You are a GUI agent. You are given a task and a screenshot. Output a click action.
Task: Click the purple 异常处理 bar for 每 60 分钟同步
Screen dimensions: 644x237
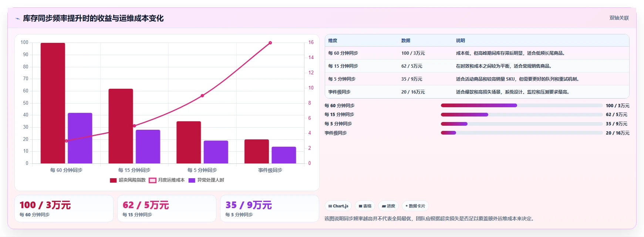pyautogui.click(x=80, y=138)
